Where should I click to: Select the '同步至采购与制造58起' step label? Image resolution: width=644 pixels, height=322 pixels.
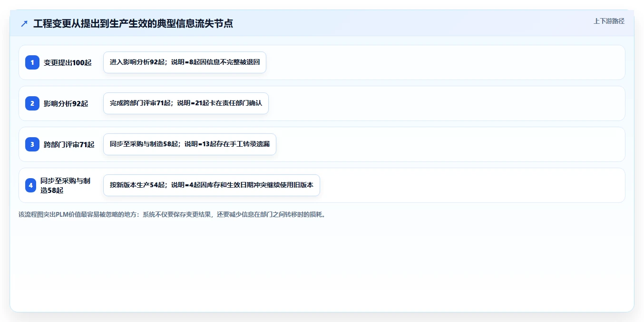click(x=65, y=185)
